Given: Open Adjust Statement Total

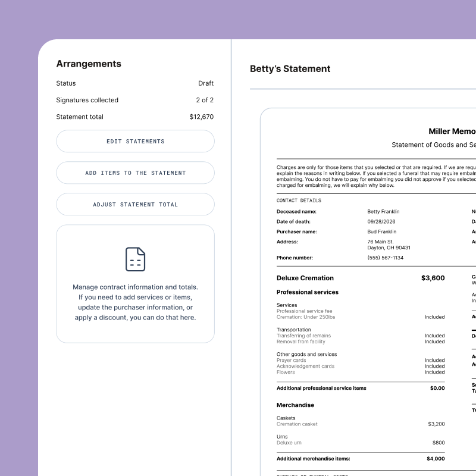Looking at the screenshot, I should point(135,204).
